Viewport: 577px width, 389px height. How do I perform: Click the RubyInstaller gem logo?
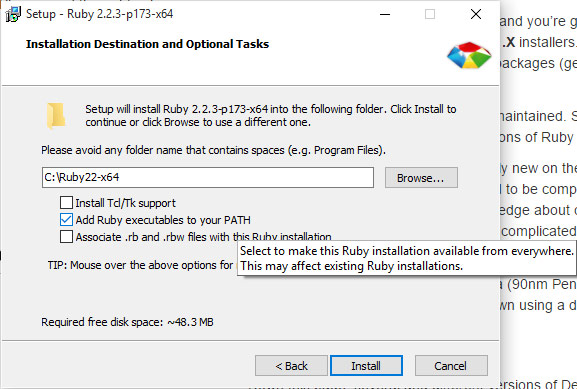coord(469,55)
